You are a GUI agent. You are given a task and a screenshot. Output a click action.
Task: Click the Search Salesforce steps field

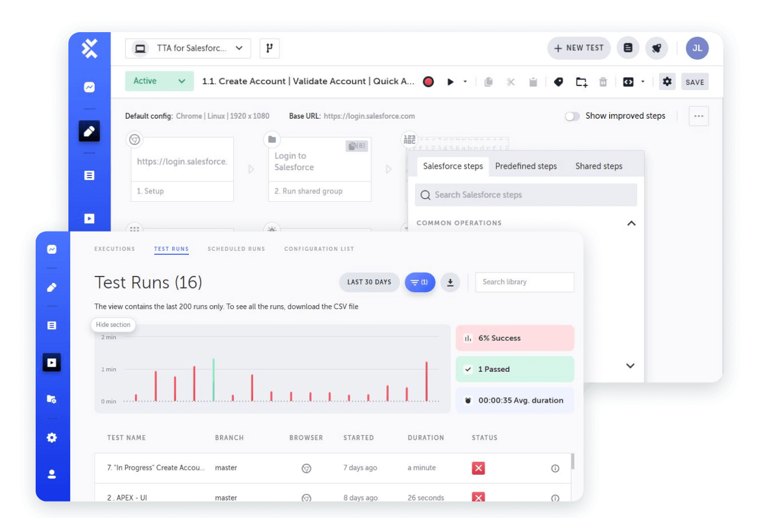(x=526, y=195)
